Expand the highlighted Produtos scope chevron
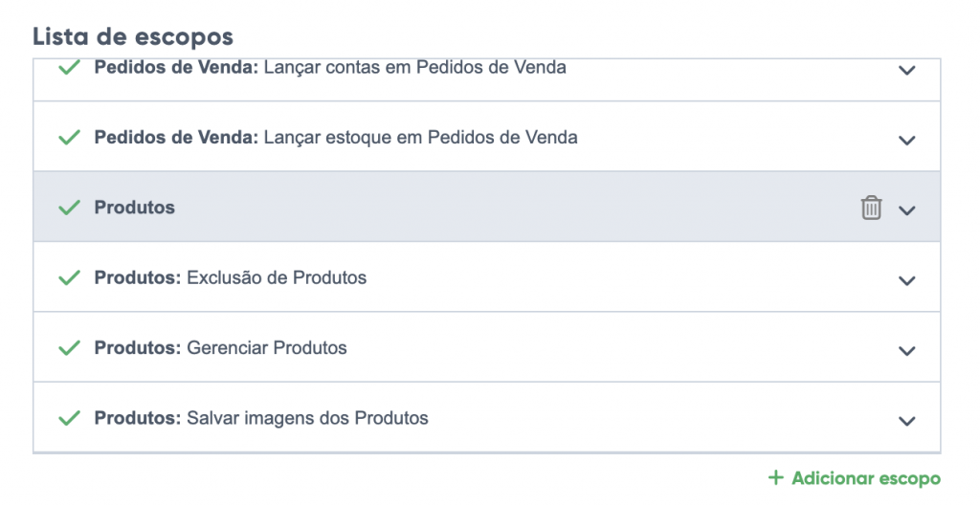980x506 pixels. [x=907, y=209]
